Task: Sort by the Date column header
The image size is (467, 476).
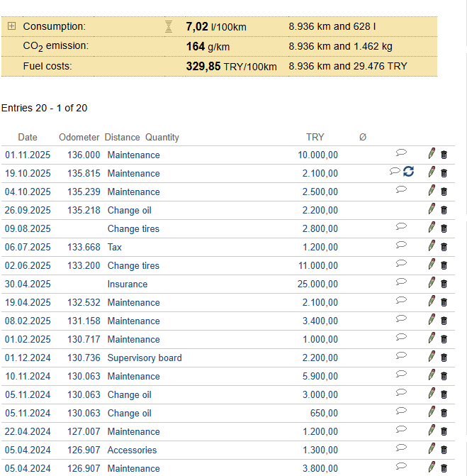Action: click(x=28, y=137)
